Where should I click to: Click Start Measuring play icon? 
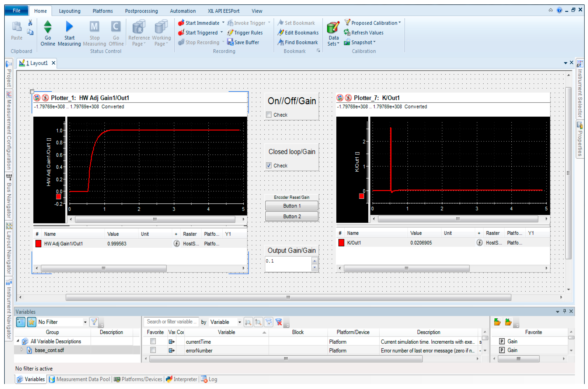coord(69,27)
